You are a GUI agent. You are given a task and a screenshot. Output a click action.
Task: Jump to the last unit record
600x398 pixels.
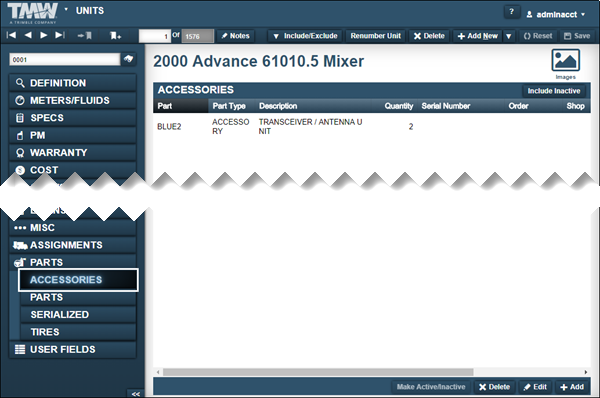(x=60, y=35)
